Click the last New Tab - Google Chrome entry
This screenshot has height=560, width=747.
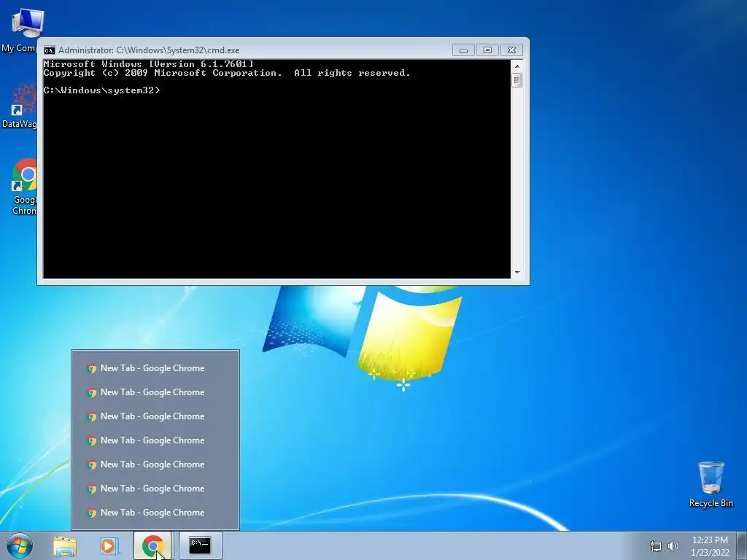coord(155,513)
